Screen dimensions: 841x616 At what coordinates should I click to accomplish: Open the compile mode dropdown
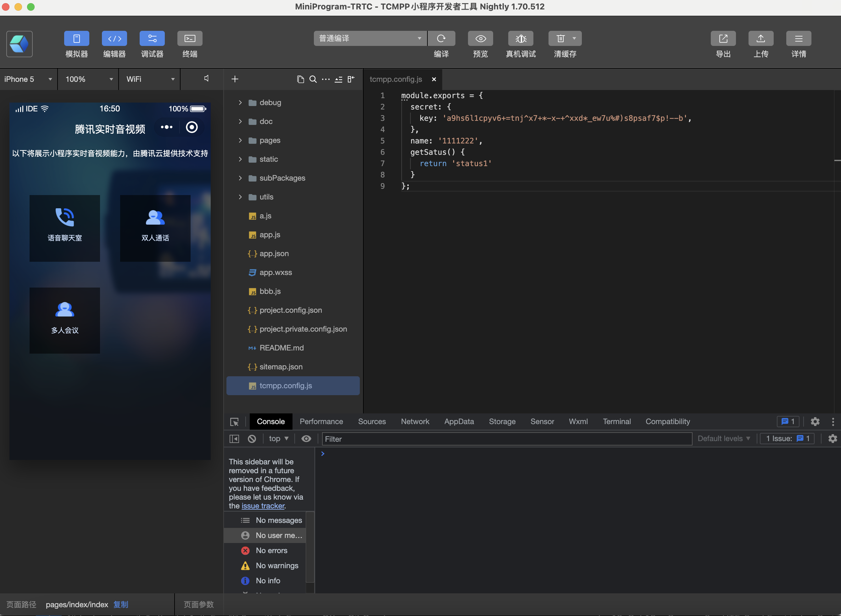click(370, 38)
